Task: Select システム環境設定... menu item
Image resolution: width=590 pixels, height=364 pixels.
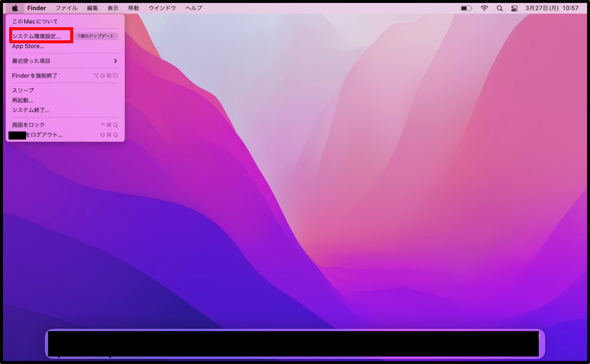Action: pos(36,36)
